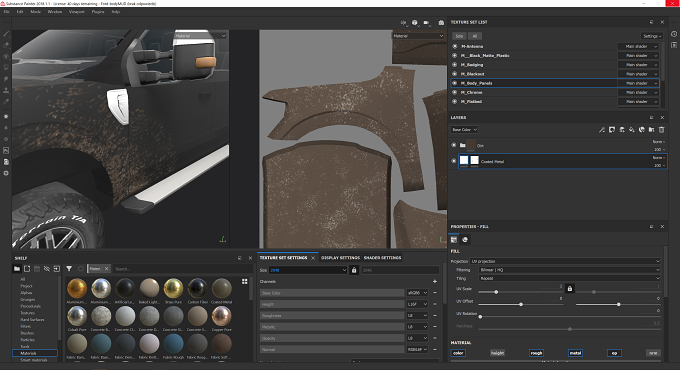Viewport: 680px width, 370px height.
Task: Hide the Dirt folder layer
Action: pos(454,145)
